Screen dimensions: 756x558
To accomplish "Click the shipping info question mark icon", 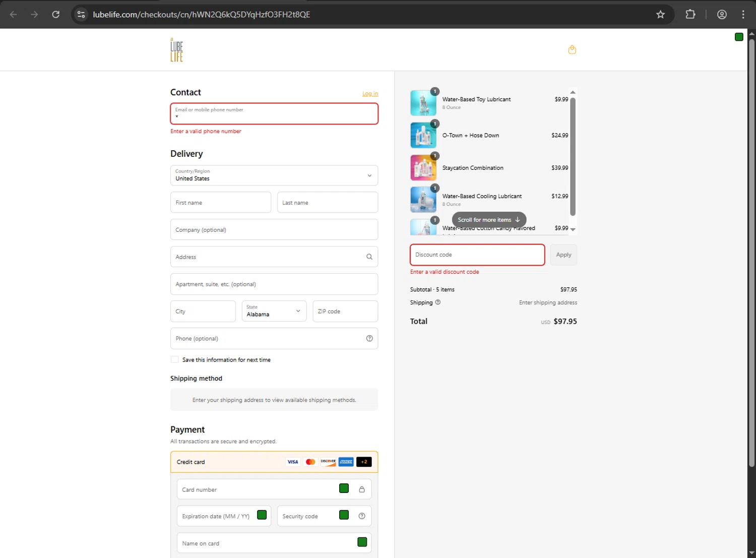I will pyautogui.click(x=437, y=302).
